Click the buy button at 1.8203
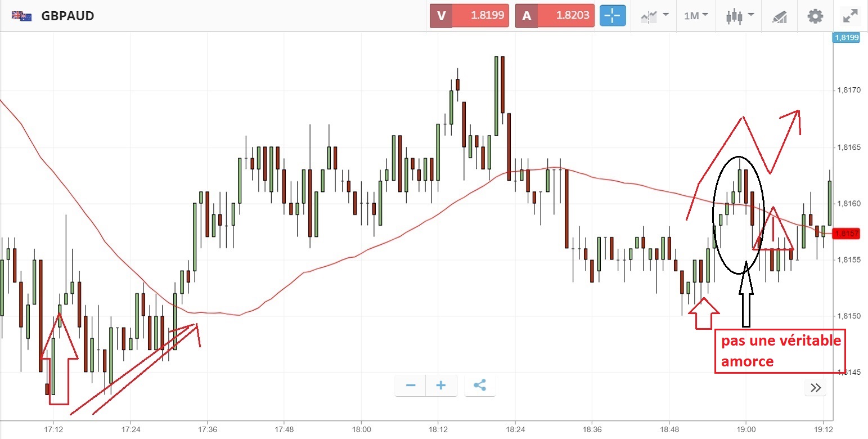 click(x=555, y=16)
